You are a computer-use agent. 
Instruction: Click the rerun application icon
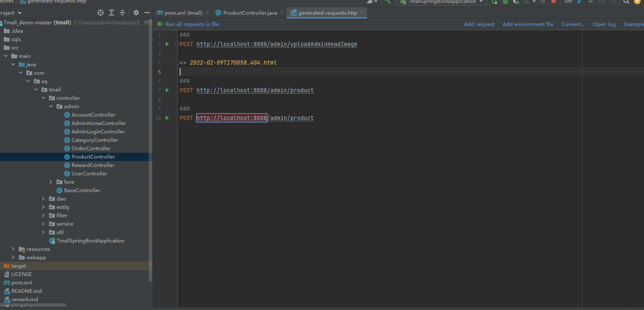(495, 2)
